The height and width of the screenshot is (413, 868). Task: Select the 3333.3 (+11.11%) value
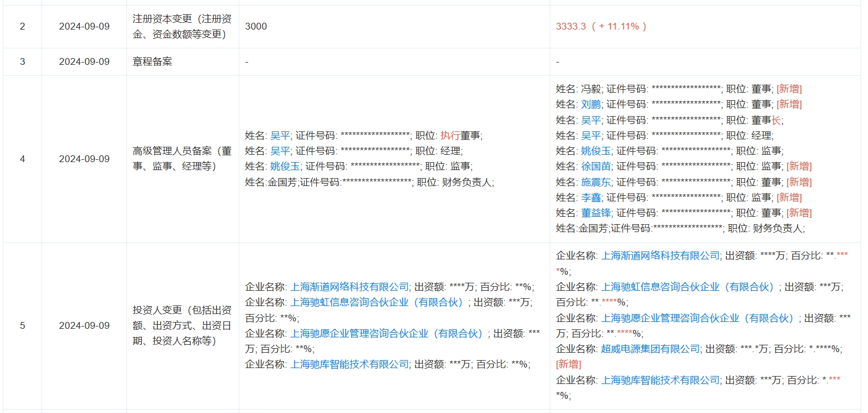(601, 27)
